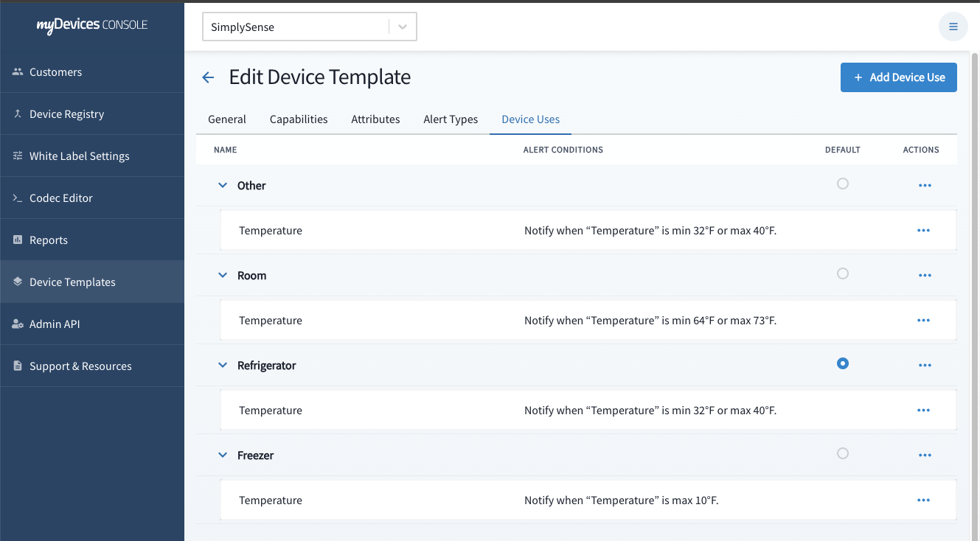Click the Codec Editor terminal icon
This screenshot has width=980, height=541.
pyautogui.click(x=18, y=198)
